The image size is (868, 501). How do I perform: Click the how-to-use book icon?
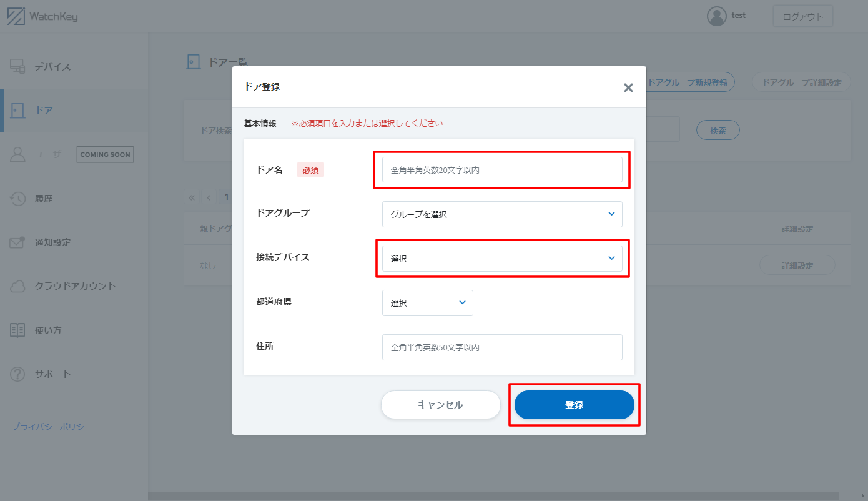click(17, 330)
